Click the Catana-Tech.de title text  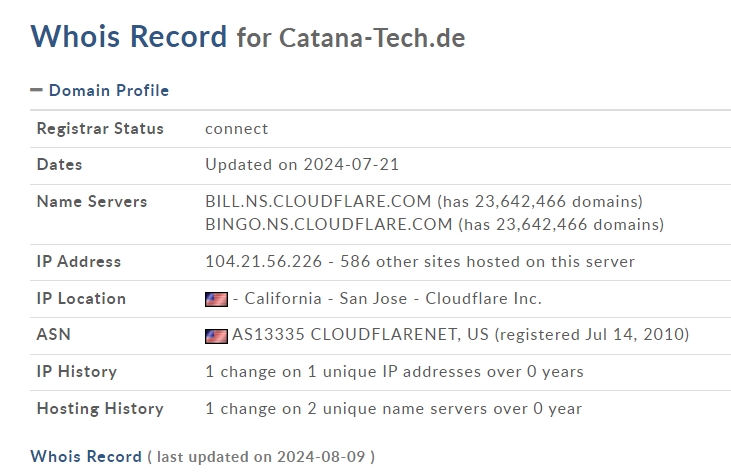[x=372, y=38]
